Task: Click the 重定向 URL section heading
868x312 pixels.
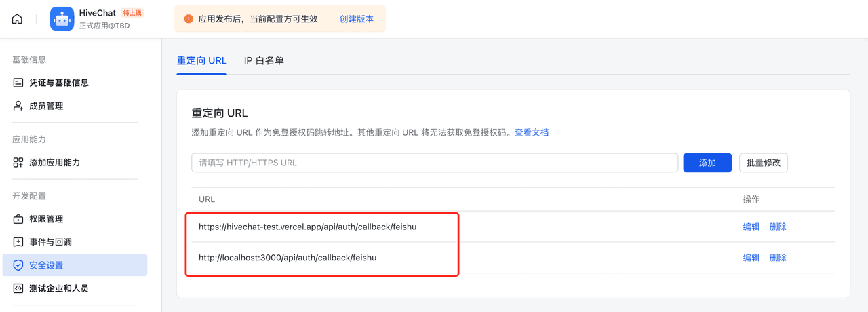Action: 220,113
